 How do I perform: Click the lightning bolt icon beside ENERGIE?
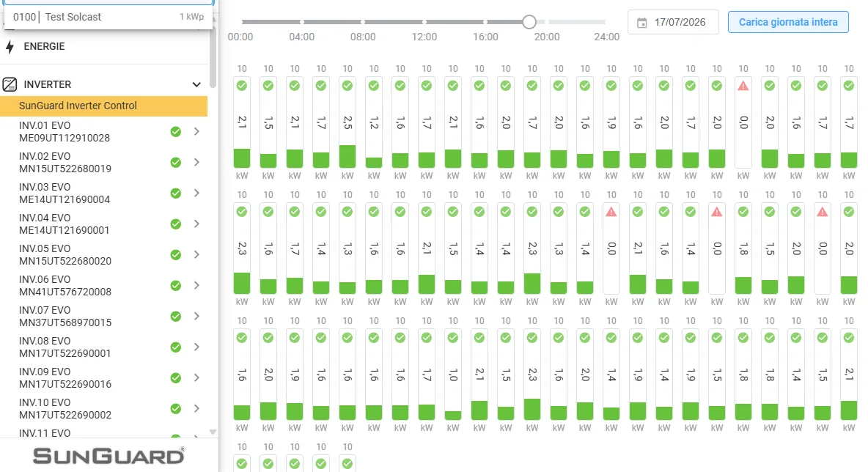(x=10, y=47)
